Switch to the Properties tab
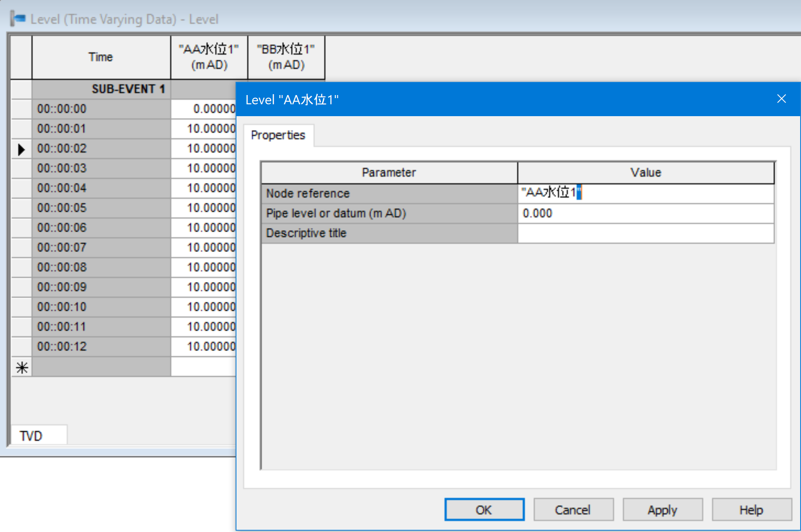This screenshot has width=801, height=532. (278, 135)
